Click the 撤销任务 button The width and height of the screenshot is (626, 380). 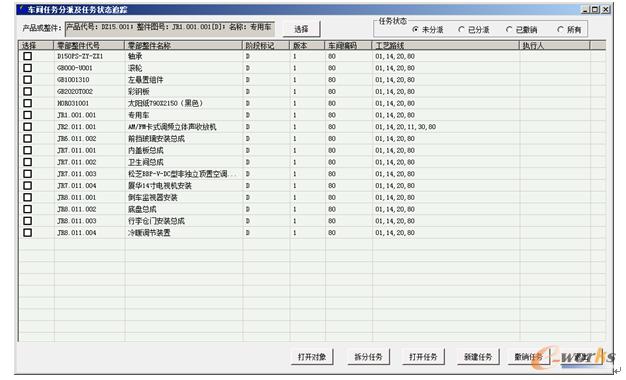coord(529,357)
